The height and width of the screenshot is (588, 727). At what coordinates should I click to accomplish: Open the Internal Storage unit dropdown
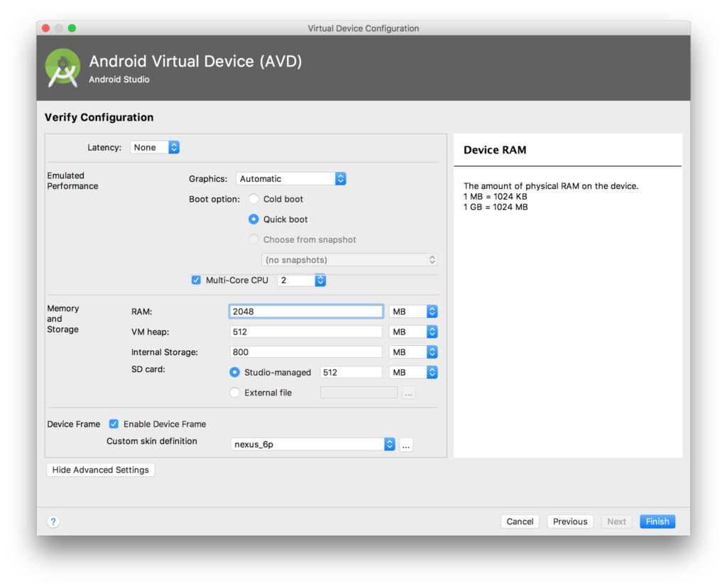click(x=413, y=352)
